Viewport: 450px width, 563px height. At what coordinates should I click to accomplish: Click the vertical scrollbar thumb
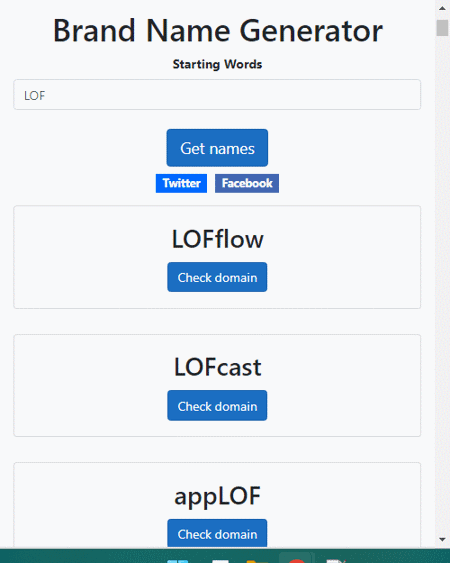pyautogui.click(x=442, y=28)
